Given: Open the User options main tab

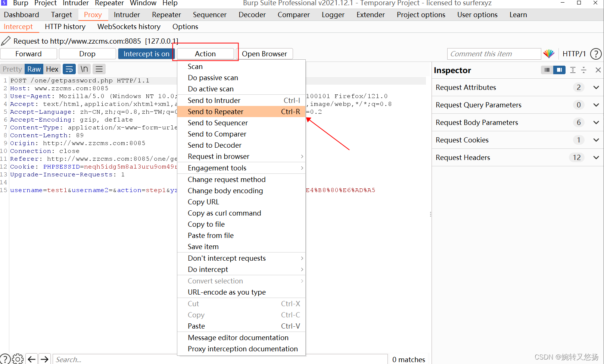Looking at the screenshot, I should pyautogui.click(x=477, y=15).
